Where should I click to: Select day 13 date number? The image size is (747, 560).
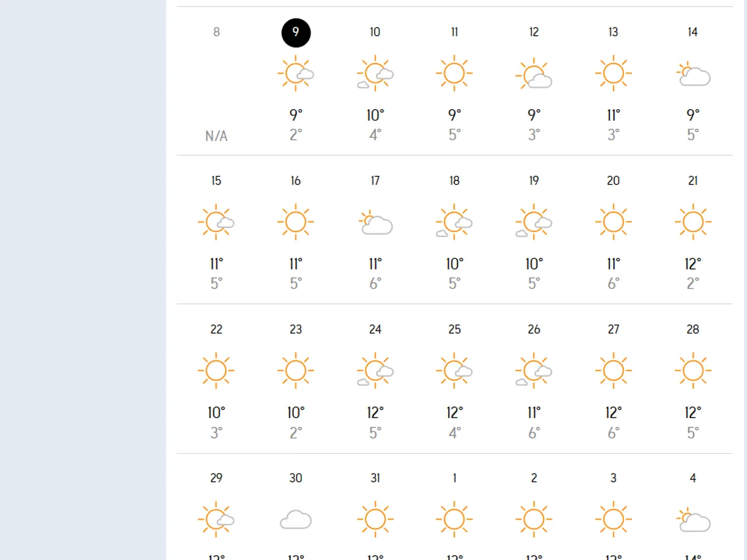click(613, 32)
